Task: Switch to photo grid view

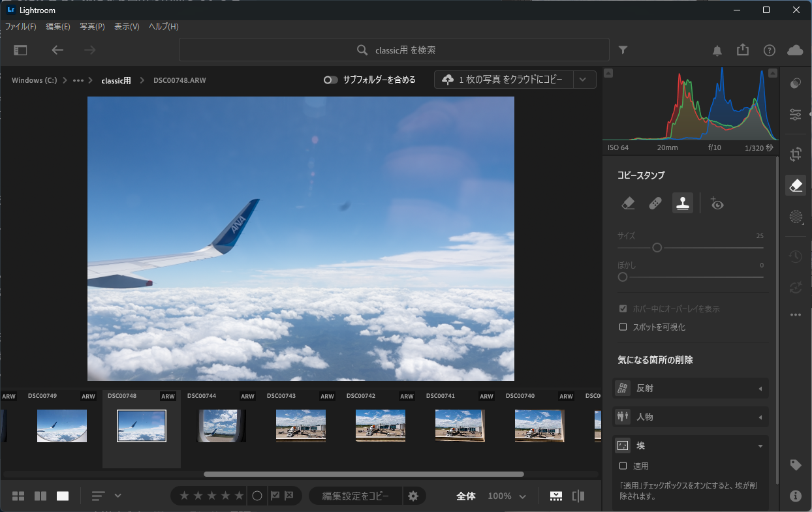Action: point(18,496)
